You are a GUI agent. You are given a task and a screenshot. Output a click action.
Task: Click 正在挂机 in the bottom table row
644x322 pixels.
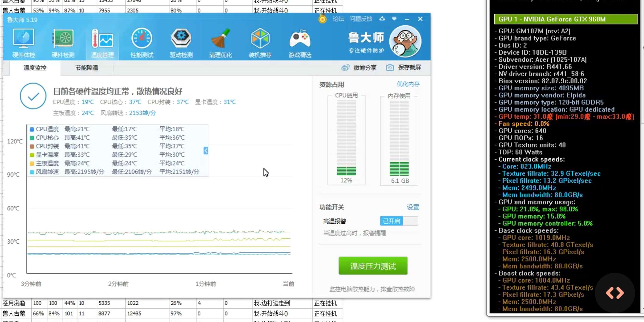(x=326, y=314)
